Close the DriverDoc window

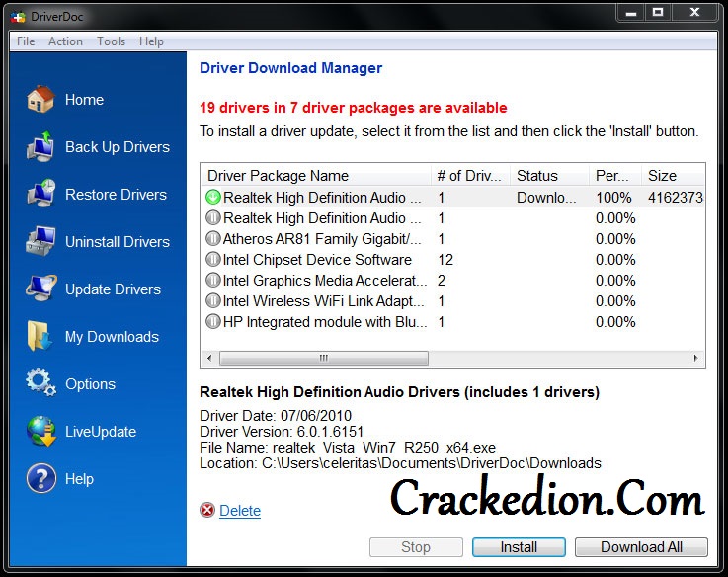[694, 13]
